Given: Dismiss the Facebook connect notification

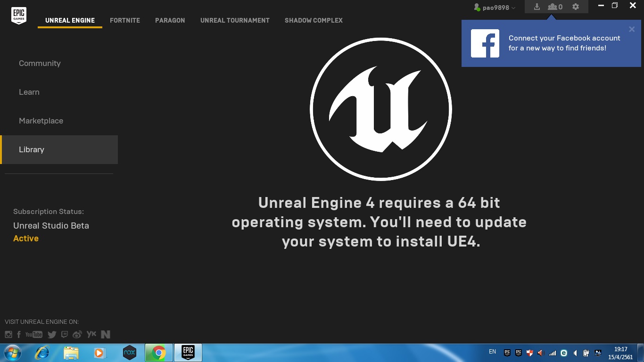Looking at the screenshot, I should click(x=632, y=29).
